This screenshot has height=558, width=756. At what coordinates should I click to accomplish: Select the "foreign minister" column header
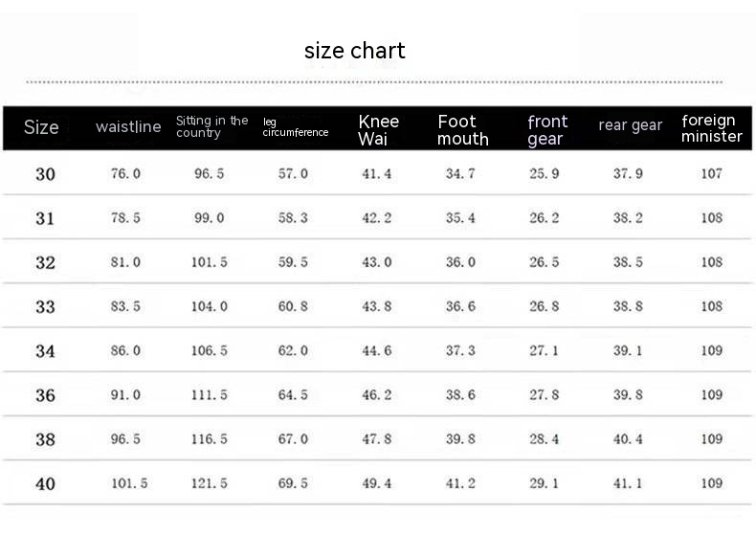coord(712,128)
